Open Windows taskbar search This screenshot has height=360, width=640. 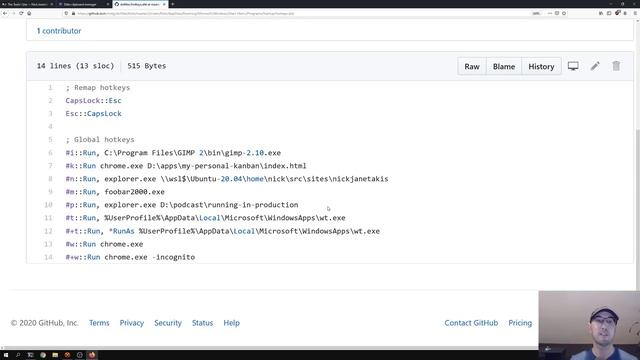[x=18, y=355]
